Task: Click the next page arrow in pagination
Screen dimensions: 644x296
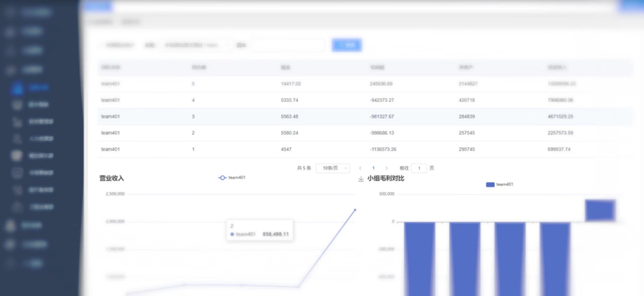Action: pos(387,168)
